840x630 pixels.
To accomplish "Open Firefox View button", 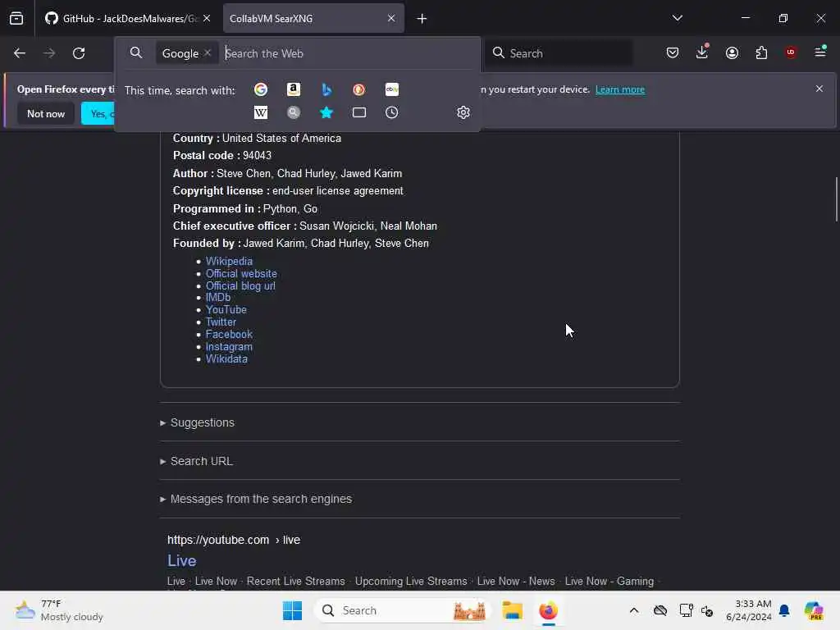I will coord(16,19).
